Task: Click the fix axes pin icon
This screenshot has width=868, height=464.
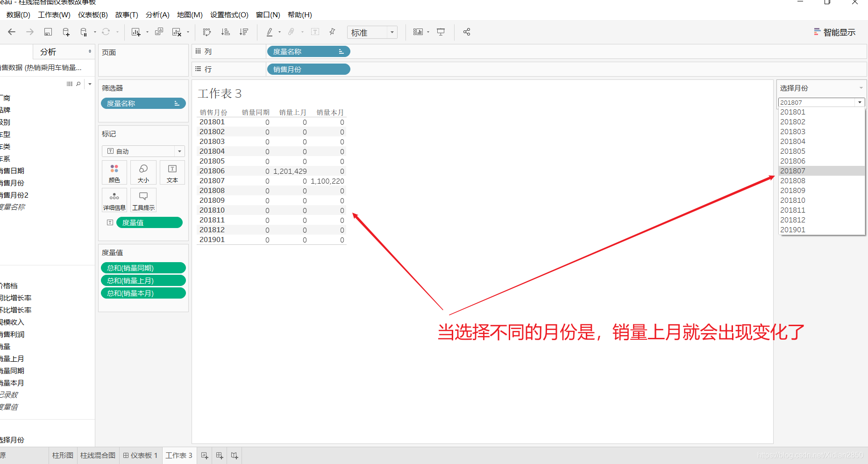Action: (332, 32)
